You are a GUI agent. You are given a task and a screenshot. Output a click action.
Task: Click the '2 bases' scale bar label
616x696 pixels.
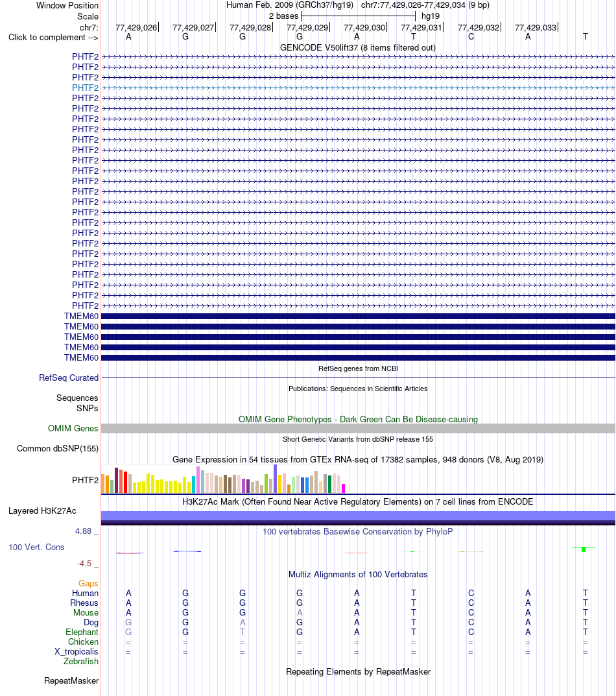(283, 16)
